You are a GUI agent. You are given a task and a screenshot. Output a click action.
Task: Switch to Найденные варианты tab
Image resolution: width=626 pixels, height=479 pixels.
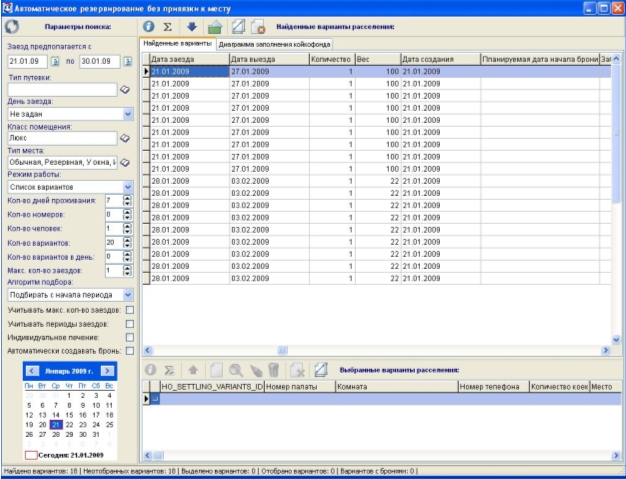tap(178, 44)
